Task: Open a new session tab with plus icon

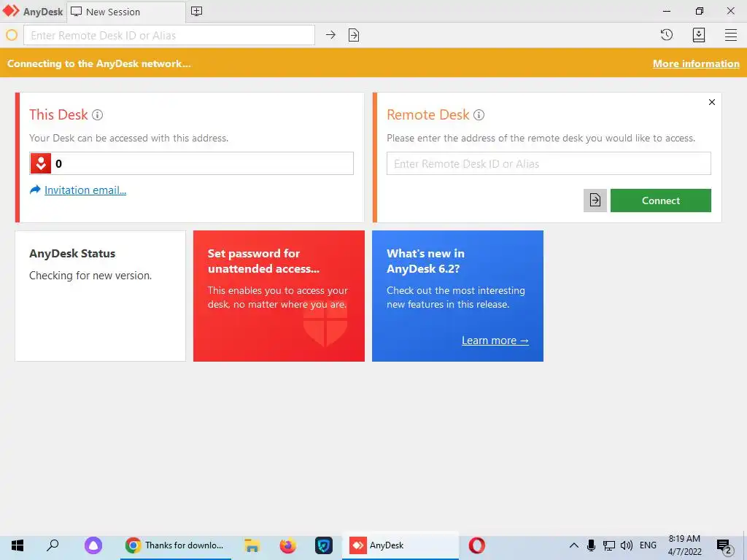Action: [x=196, y=12]
